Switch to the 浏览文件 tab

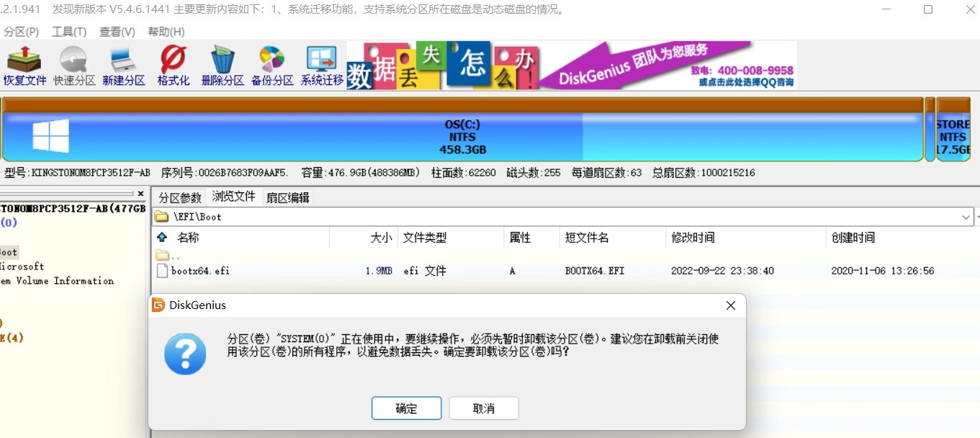pyautogui.click(x=234, y=196)
